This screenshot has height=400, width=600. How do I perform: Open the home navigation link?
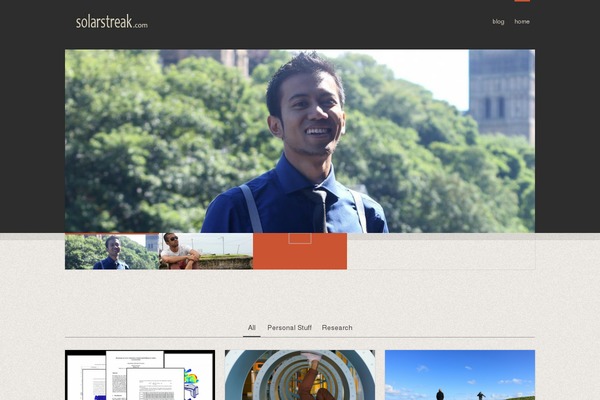pos(522,21)
